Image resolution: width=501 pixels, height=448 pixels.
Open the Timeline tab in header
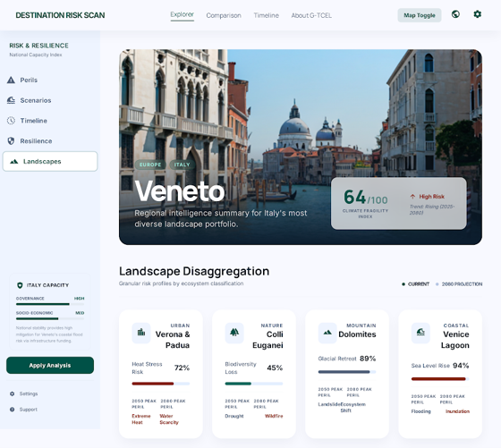(x=267, y=15)
